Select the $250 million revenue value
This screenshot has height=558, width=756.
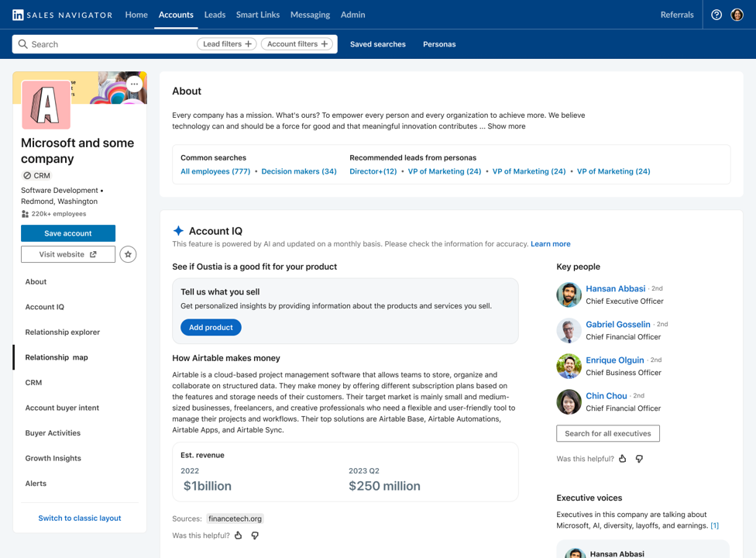384,486
